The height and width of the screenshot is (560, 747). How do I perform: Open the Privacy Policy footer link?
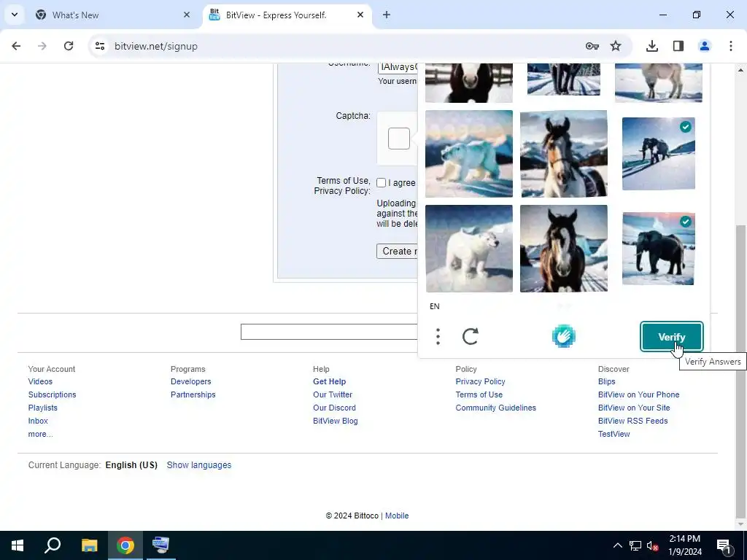click(480, 381)
